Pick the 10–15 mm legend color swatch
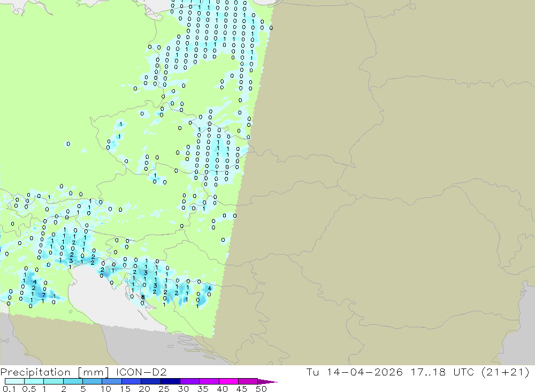The height and width of the screenshot is (392, 535). [112, 381]
